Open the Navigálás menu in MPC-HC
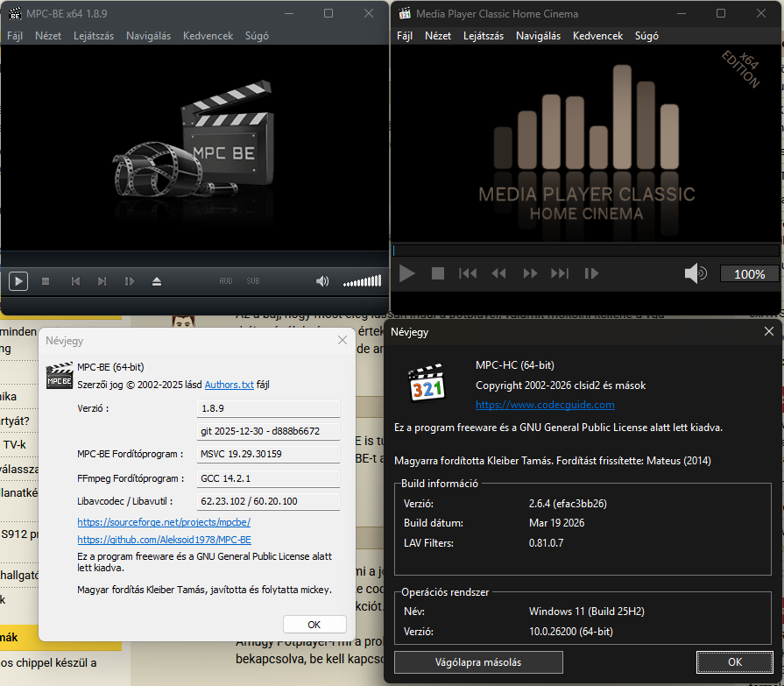The image size is (784, 686). tap(538, 36)
